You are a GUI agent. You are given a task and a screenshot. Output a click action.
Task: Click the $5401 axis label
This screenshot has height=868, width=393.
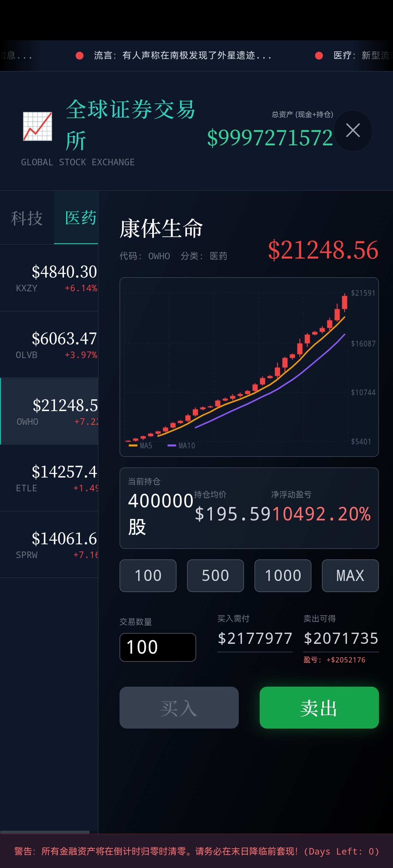coord(361,442)
